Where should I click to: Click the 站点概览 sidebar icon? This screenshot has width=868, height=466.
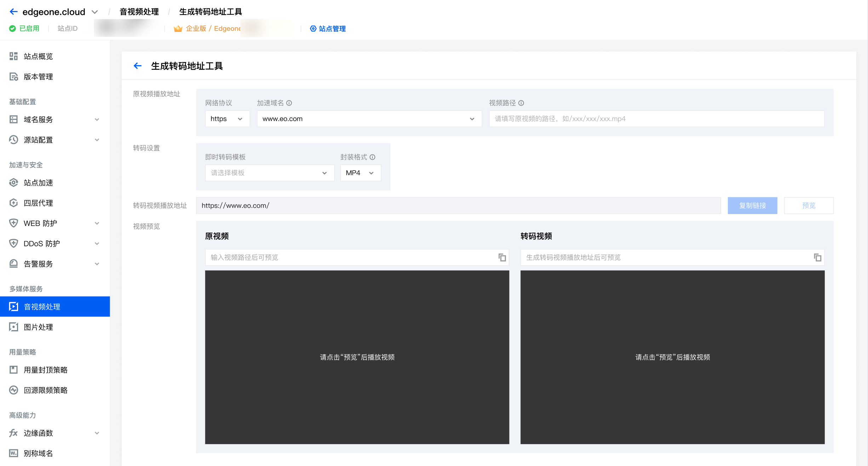(13, 56)
